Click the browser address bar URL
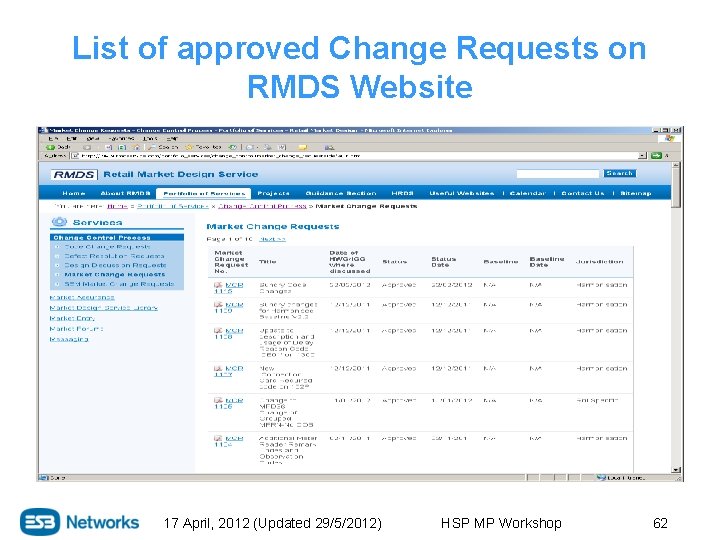 tap(221, 156)
